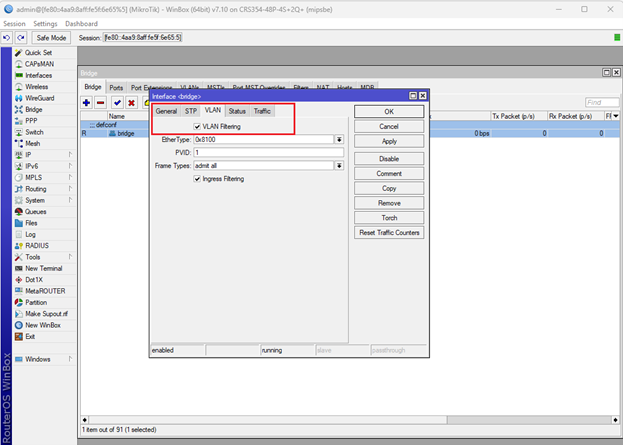
Task: Open RADIUS sidebar entry
Action: click(x=37, y=246)
